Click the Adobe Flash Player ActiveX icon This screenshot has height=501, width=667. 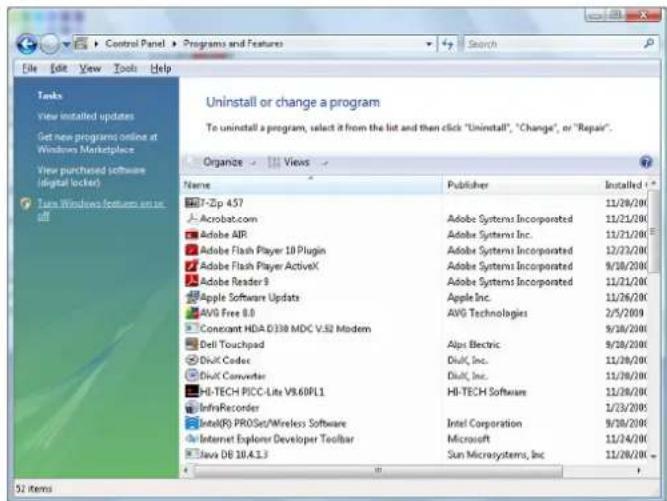click(192, 266)
